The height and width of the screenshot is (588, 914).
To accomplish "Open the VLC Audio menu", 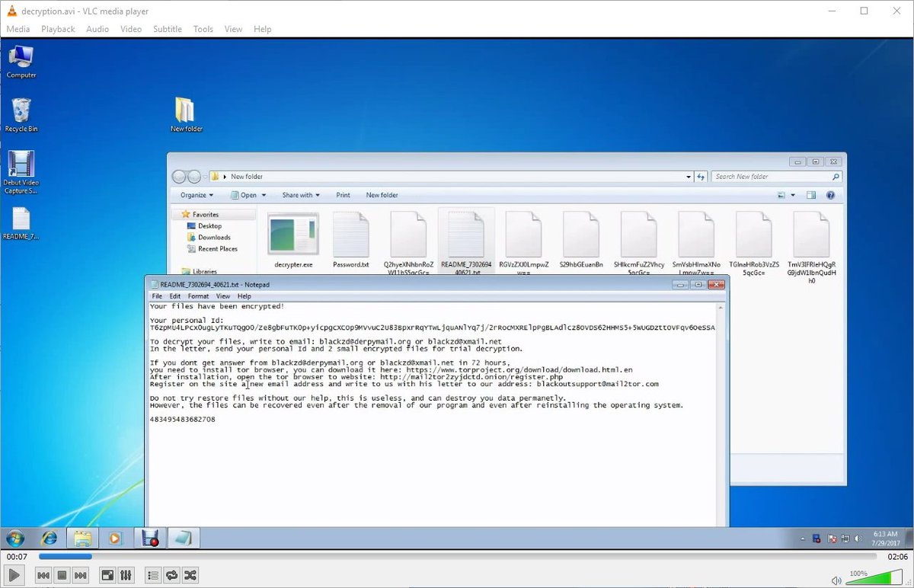I will [x=97, y=29].
